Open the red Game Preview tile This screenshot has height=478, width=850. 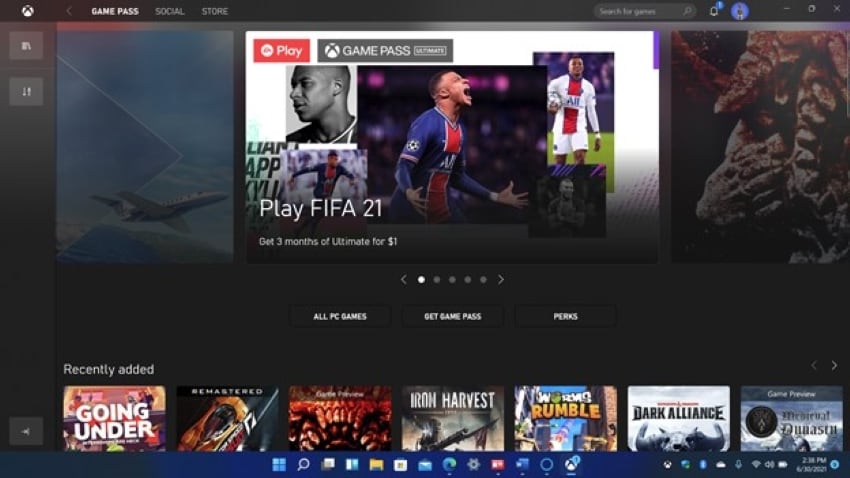click(x=340, y=418)
